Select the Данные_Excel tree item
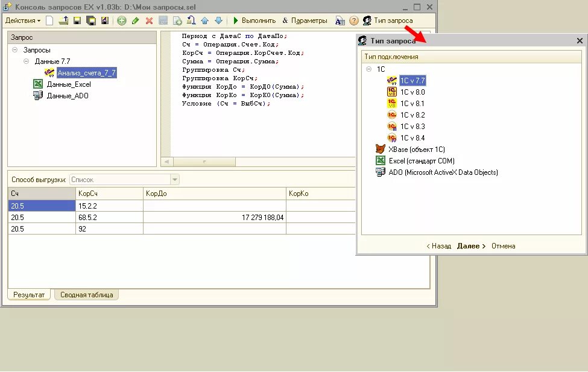Image resolution: width=588 pixels, height=372 pixels. [69, 84]
